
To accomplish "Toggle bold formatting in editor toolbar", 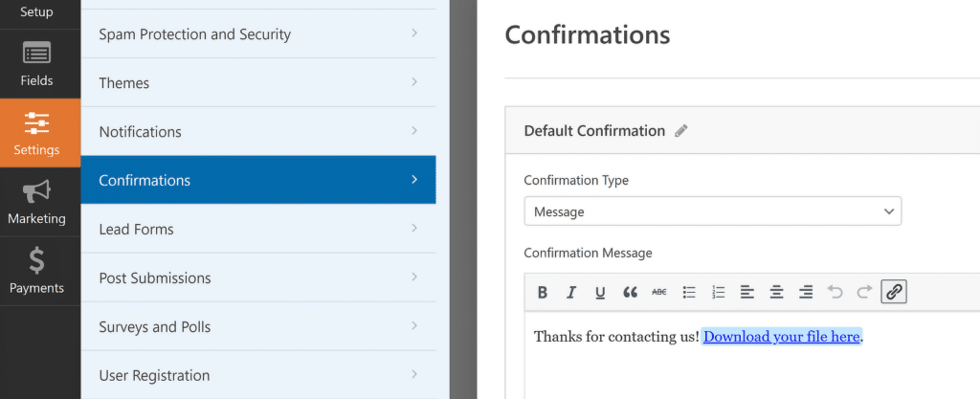I will pos(543,292).
